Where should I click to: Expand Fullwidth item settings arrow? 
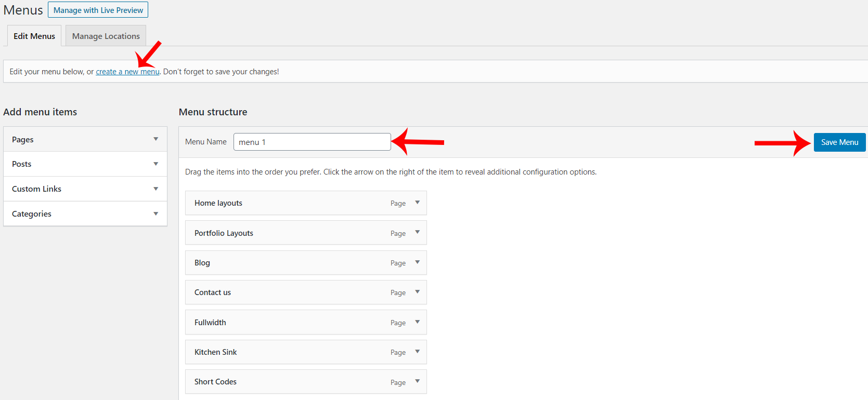tap(417, 322)
